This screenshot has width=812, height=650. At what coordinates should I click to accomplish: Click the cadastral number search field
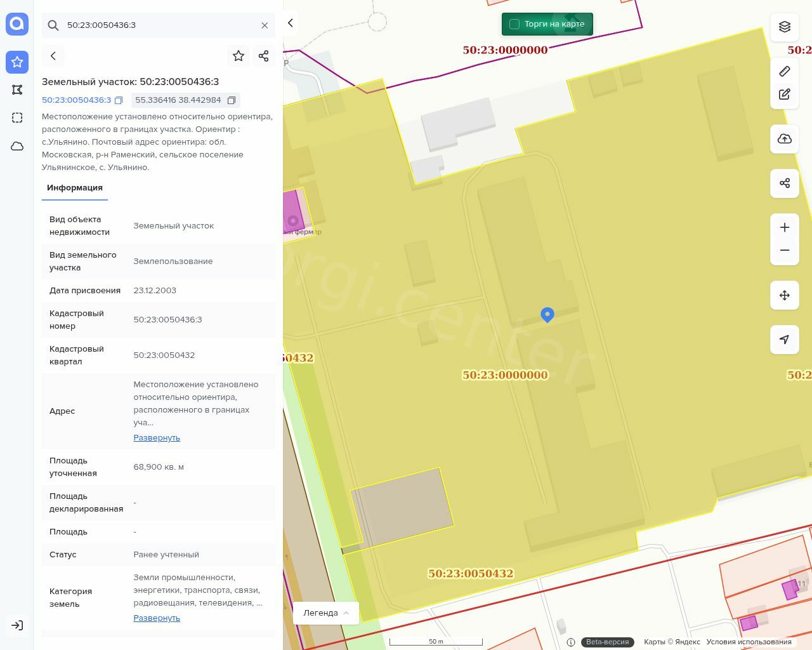pyautogui.click(x=159, y=25)
